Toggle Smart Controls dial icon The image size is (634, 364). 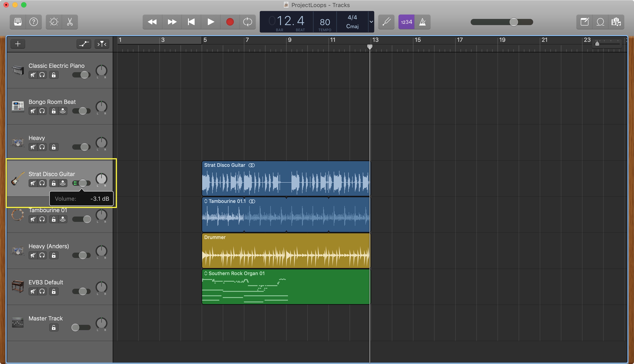(54, 22)
